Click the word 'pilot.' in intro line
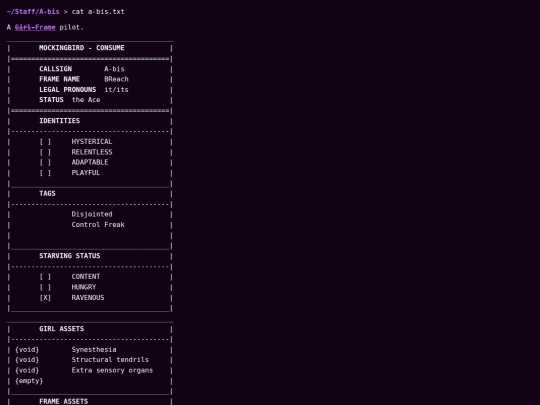The height and width of the screenshot is (405, 540). point(72,27)
